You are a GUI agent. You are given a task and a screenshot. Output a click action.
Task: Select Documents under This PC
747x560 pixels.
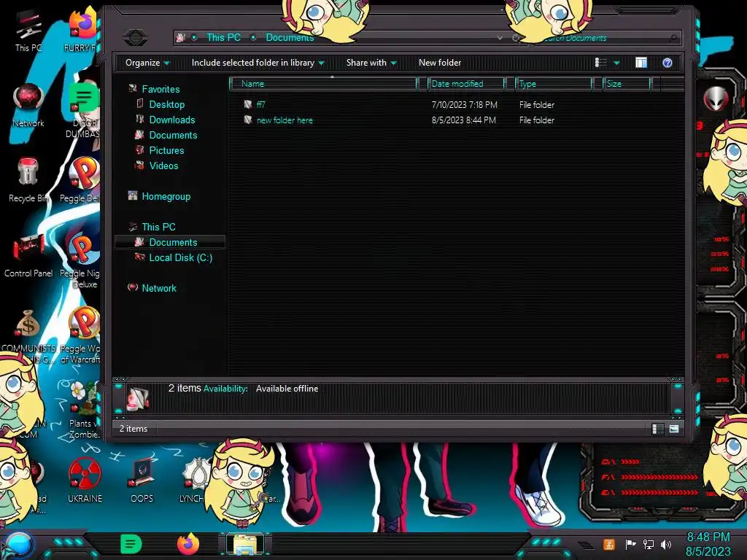173,242
